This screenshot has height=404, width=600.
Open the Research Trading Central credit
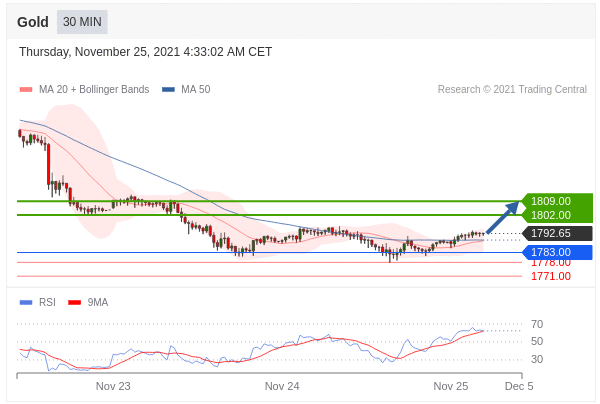point(512,90)
